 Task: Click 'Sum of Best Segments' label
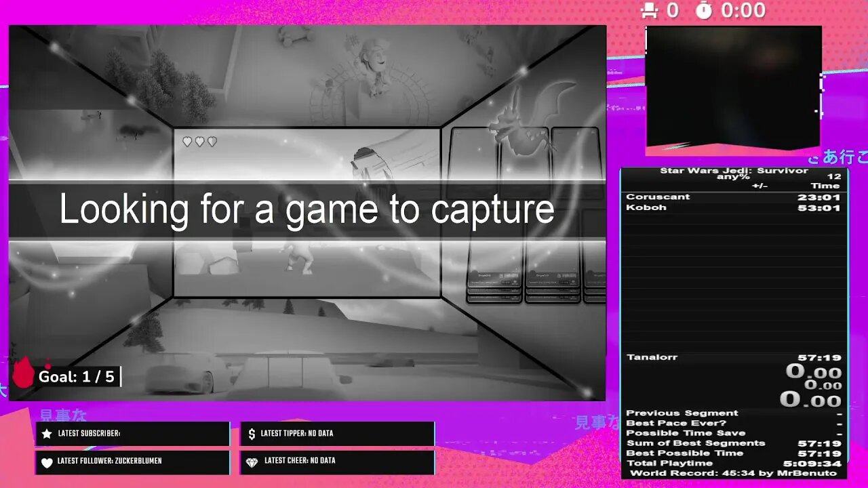(x=696, y=443)
